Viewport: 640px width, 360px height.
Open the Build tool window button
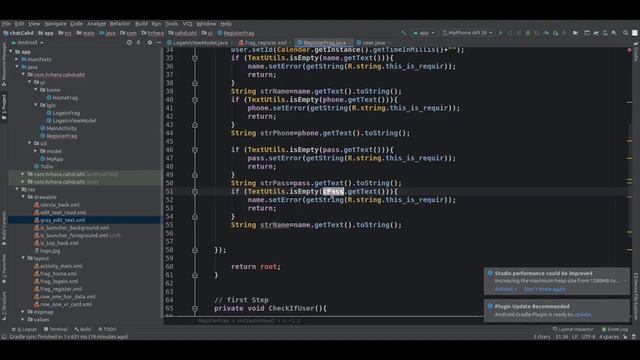pos(83,329)
